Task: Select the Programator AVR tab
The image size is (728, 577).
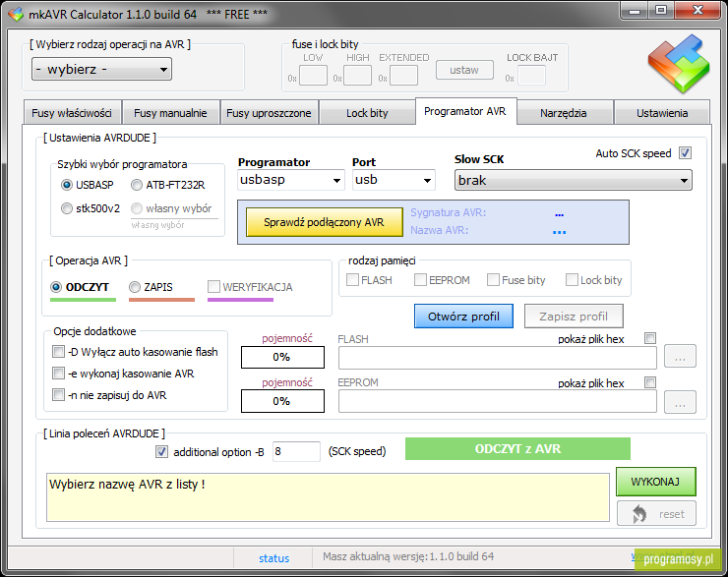Action: [465, 111]
